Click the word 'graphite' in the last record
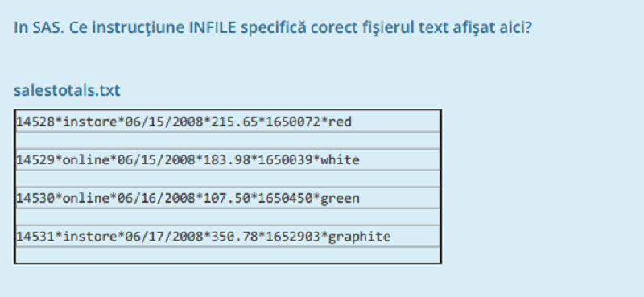The height and width of the screenshot is (297, 644). click(x=359, y=237)
